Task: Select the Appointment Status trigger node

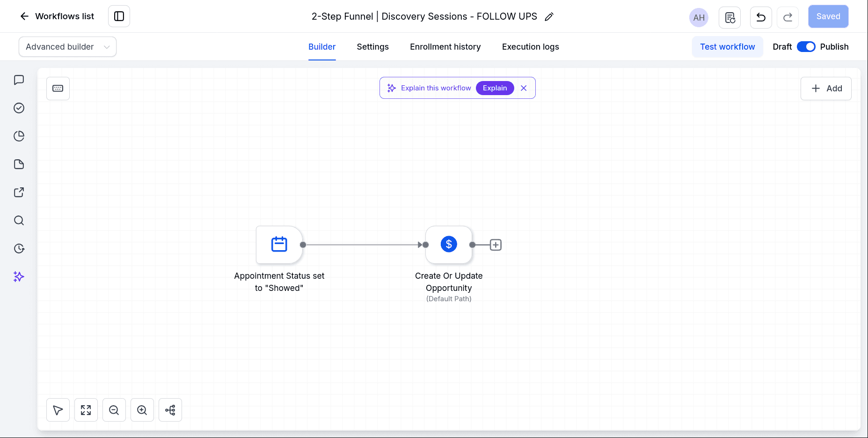Action: 279,245
